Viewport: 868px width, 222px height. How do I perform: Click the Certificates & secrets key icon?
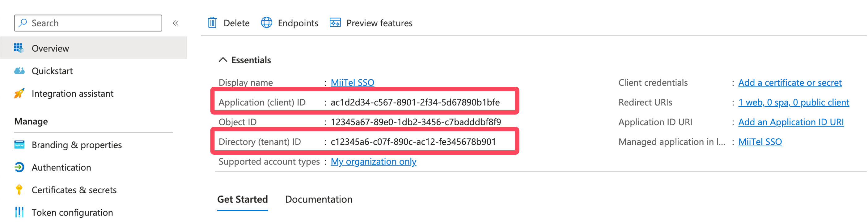click(x=19, y=190)
